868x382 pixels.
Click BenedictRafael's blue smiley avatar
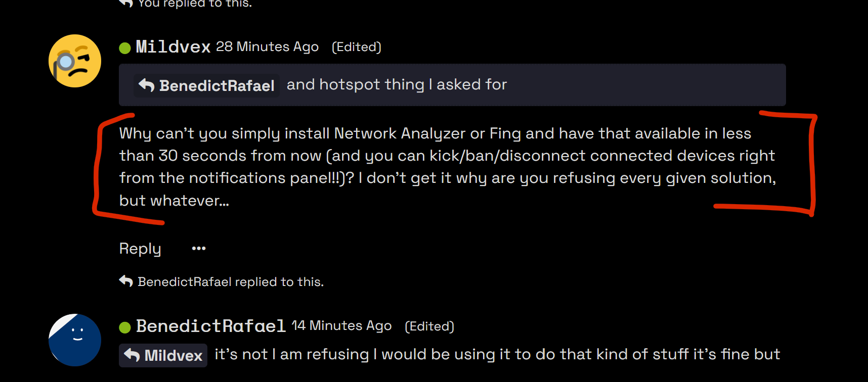tap(75, 340)
